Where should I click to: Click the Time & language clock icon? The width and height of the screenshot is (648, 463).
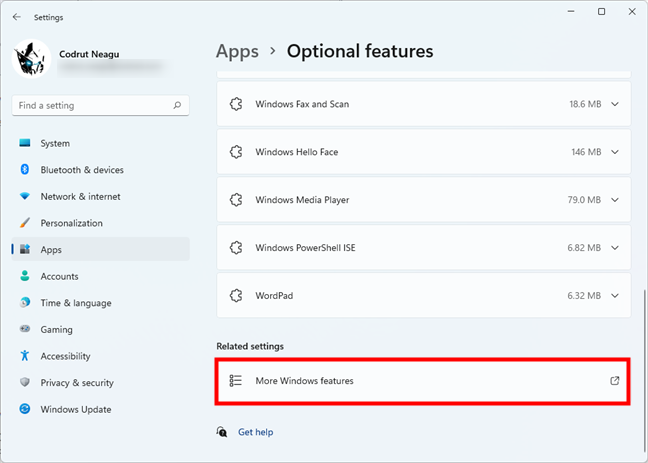[25, 303]
